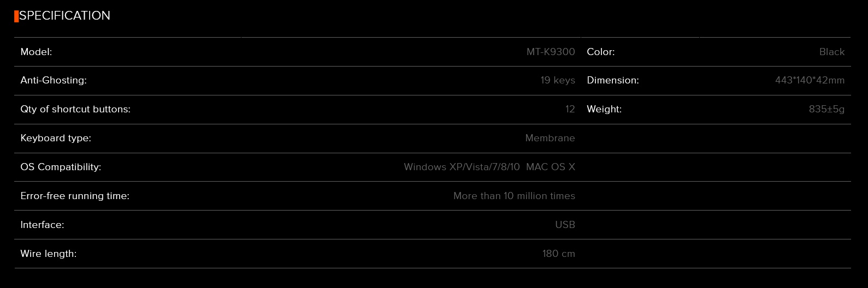The height and width of the screenshot is (288, 868).
Task: Select the Color label
Action: pyautogui.click(x=601, y=52)
